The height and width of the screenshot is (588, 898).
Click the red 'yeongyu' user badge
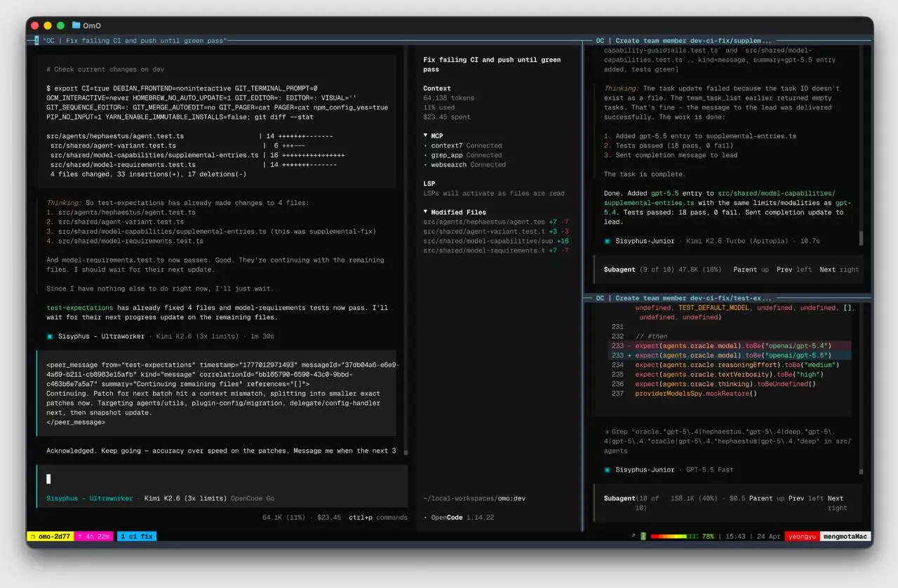pos(802,536)
